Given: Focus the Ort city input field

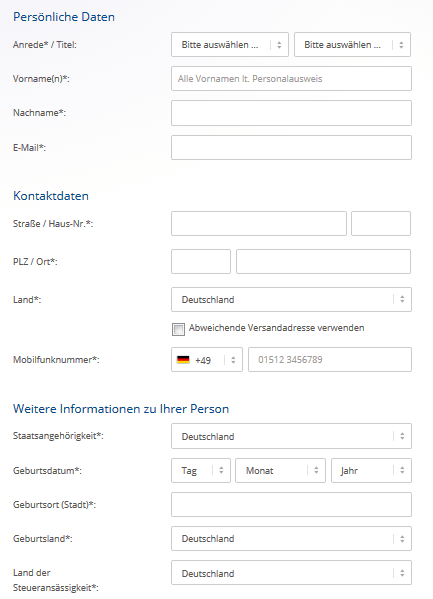Looking at the screenshot, I should point(323,262).
